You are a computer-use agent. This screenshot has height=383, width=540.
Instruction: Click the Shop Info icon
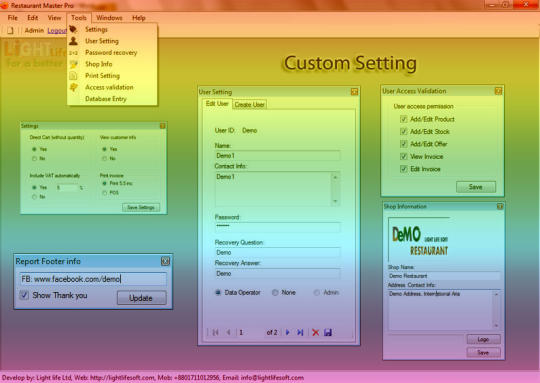[x=73, y=64]
